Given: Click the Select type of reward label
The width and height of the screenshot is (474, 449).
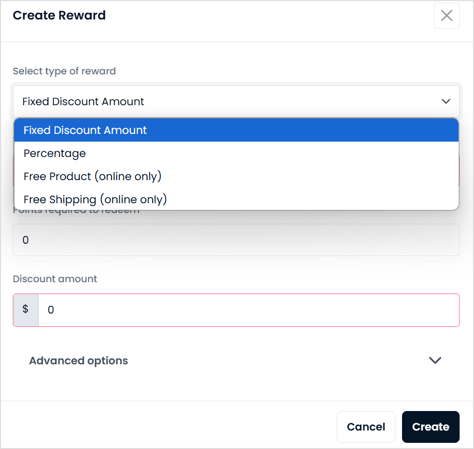Looking at the screenshot, I should click(x=64, y=71).
